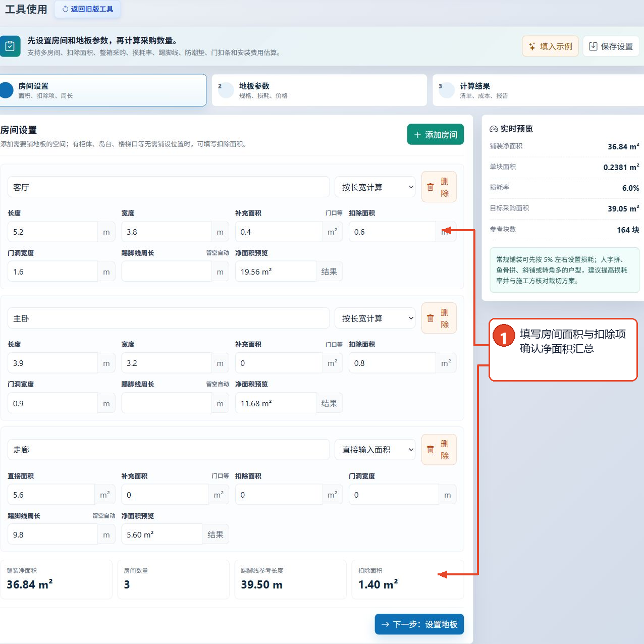Click 客厅 净面积预览 value 19.56 m²
644x644 pixels.
click(276, 272)
